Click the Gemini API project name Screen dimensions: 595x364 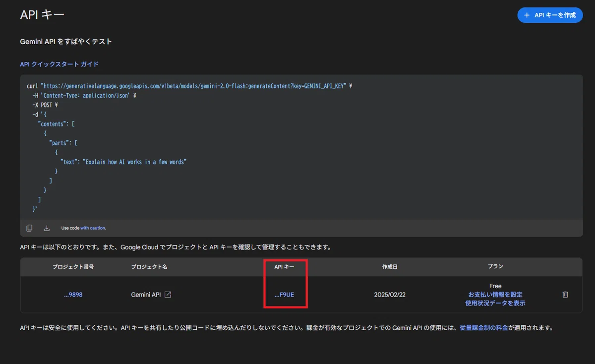click(146, 295)
